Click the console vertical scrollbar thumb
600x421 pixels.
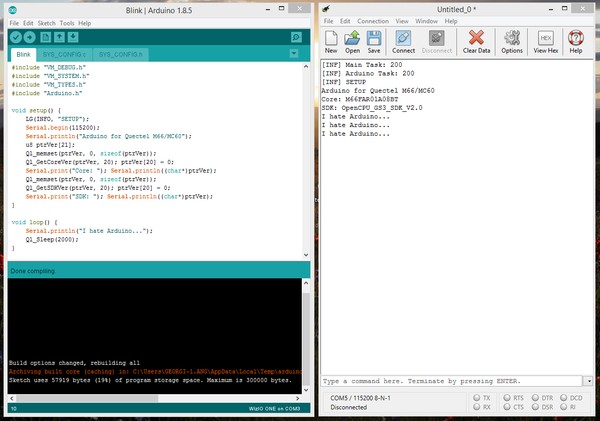point(306,339)
